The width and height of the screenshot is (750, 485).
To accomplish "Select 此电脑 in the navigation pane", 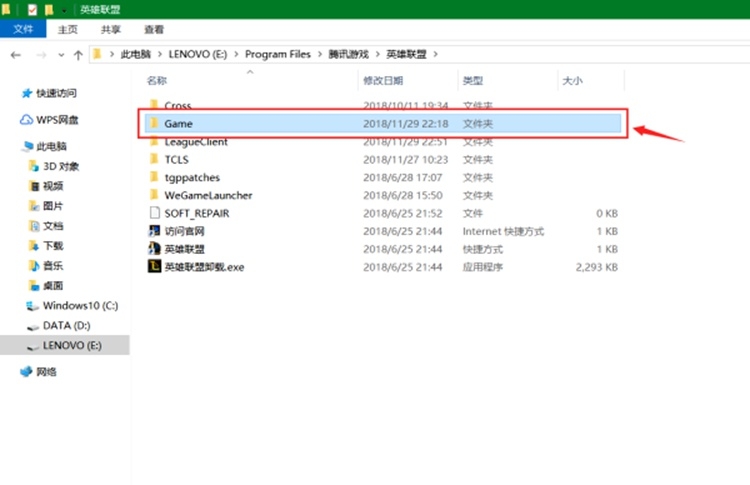I will pyautogui.click(x=52, y=146).
